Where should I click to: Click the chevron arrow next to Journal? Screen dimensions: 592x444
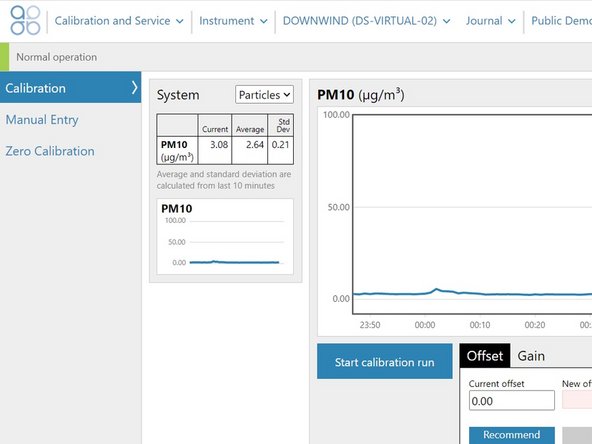(x=511, y=21)
